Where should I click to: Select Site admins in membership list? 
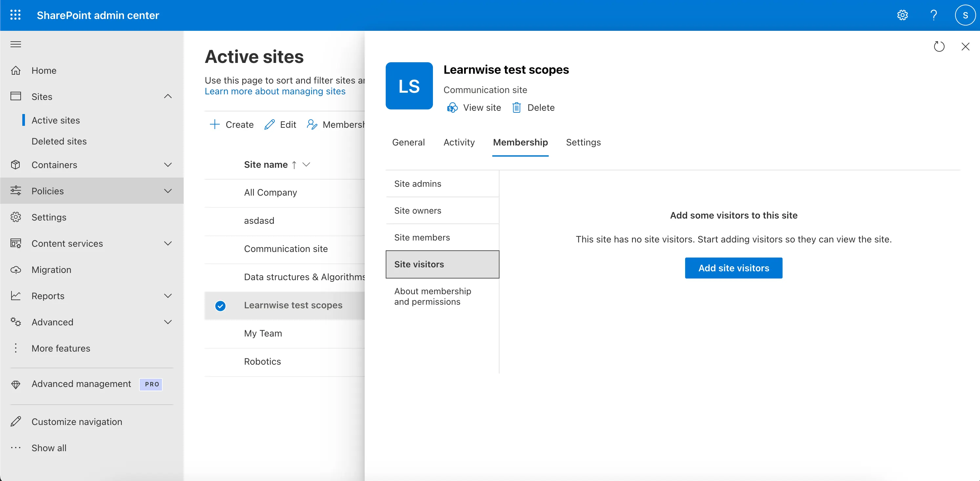(442, 184)
